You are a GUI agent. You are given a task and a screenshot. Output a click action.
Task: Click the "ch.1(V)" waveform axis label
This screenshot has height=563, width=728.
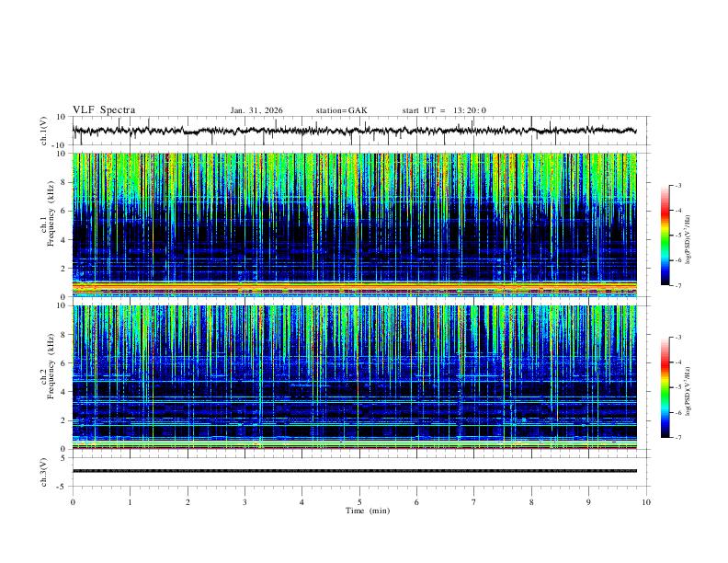(x=44, y=131)
